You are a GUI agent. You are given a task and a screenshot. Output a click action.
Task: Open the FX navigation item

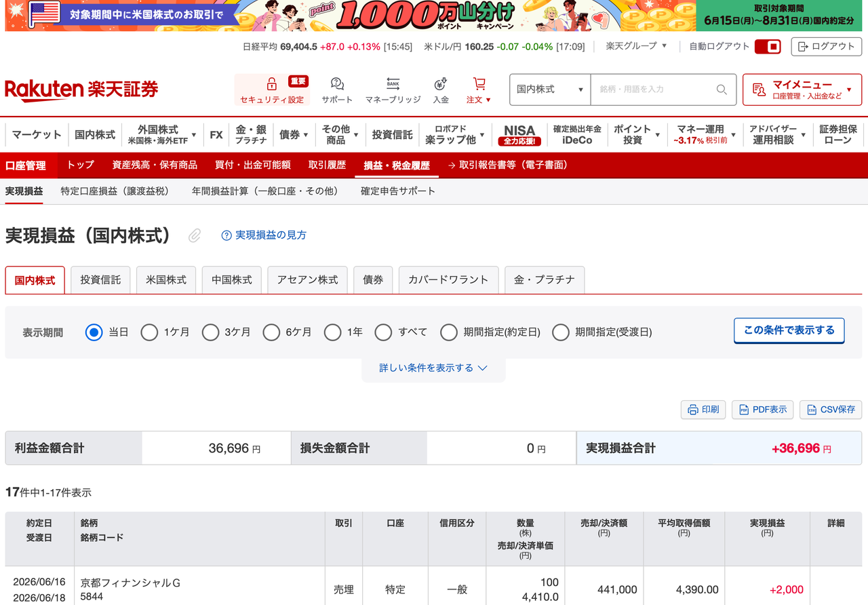[216, 134]
